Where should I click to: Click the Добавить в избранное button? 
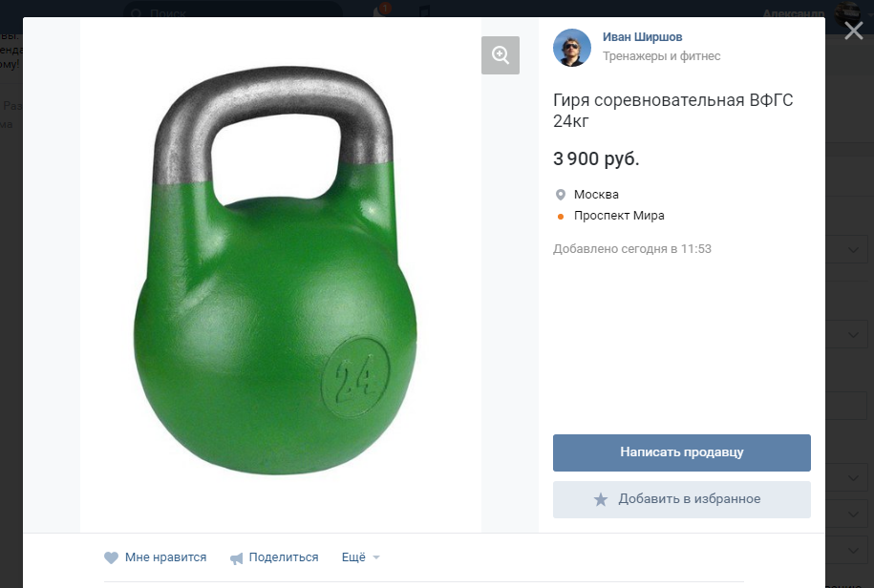(682, 499)
